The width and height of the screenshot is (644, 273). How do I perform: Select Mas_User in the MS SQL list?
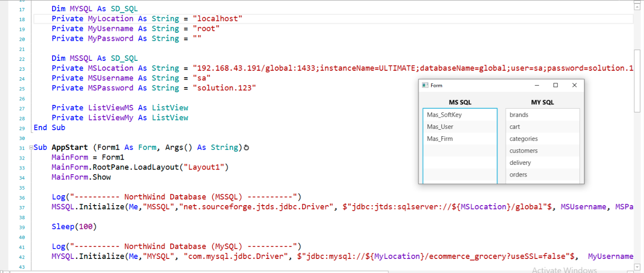(460, 127)
